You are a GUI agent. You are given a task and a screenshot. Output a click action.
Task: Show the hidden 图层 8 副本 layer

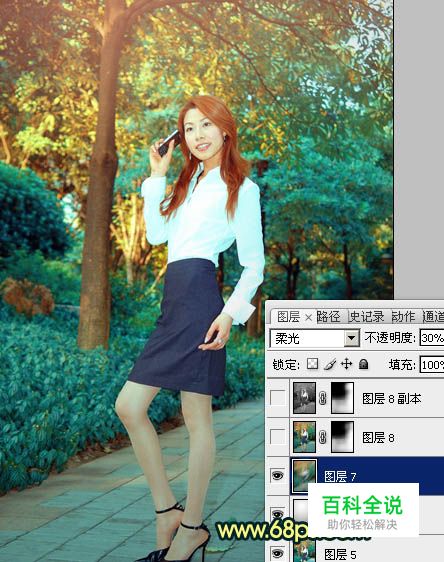point(277,398)
